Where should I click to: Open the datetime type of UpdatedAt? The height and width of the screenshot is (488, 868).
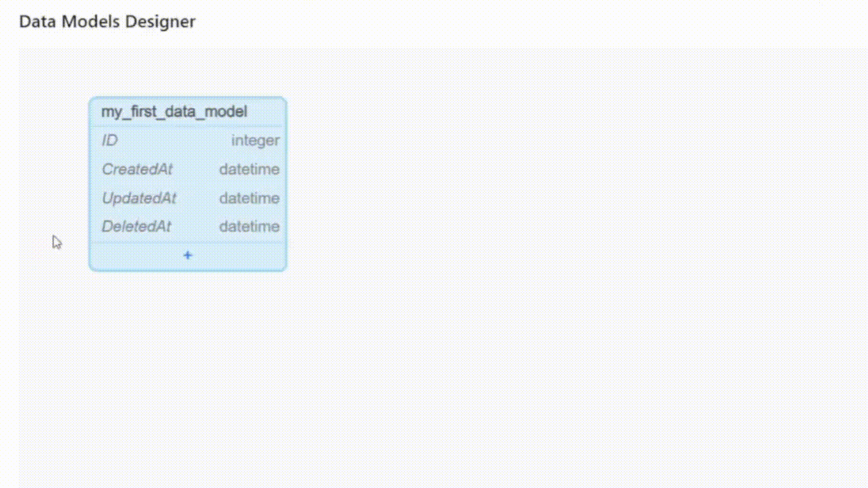pyautogui.click(x=249, y=198)
